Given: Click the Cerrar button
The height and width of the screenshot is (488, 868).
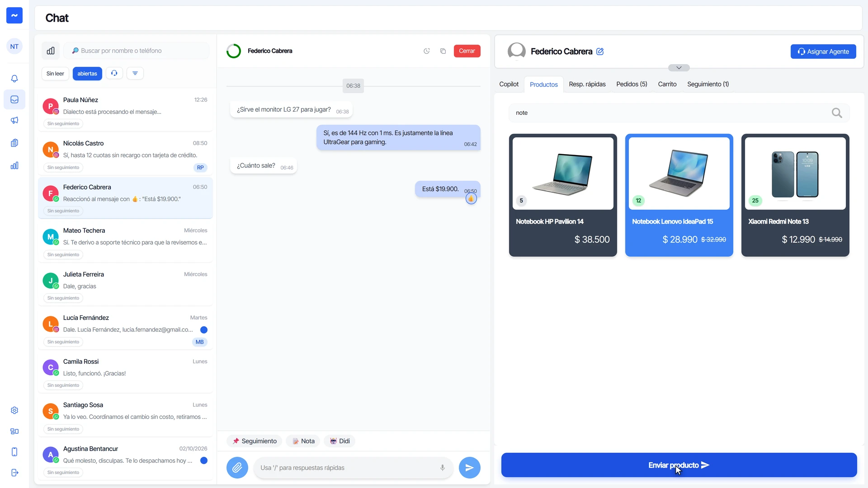Looking at the screenshot, I should 467,51.
